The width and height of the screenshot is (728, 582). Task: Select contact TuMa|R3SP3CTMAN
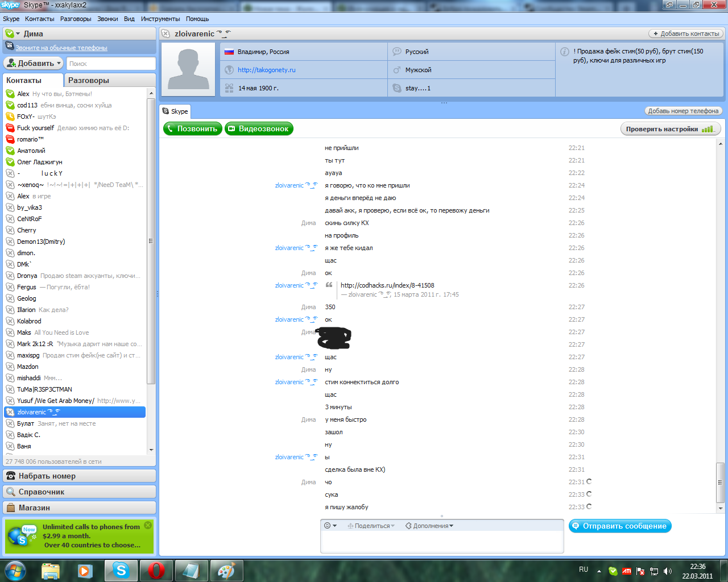(75, 389)
